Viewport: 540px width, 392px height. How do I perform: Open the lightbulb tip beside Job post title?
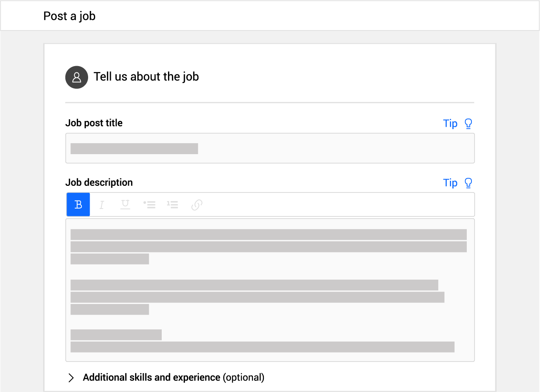coord(468,123)
